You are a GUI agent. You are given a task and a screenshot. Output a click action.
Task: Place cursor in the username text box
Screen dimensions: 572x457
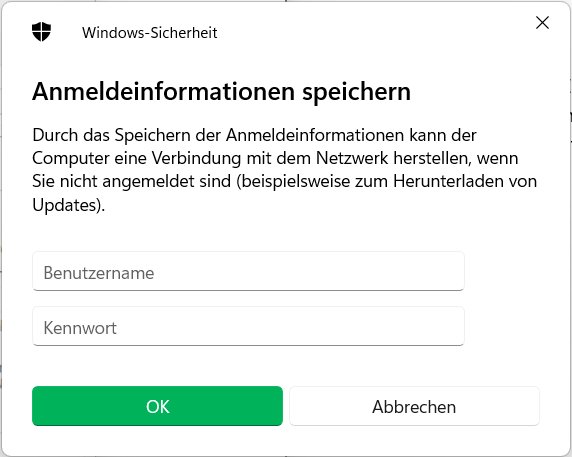tap(248, 271)
